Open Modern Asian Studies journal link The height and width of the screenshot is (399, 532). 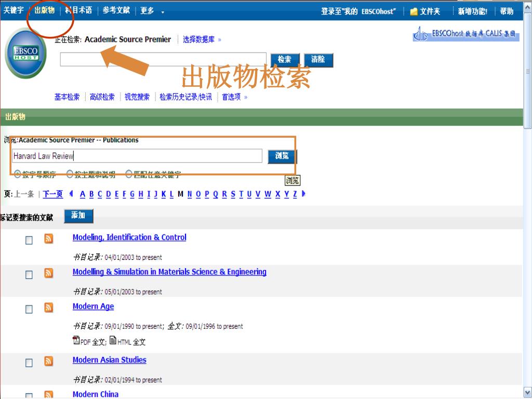[x=109, y=360]
